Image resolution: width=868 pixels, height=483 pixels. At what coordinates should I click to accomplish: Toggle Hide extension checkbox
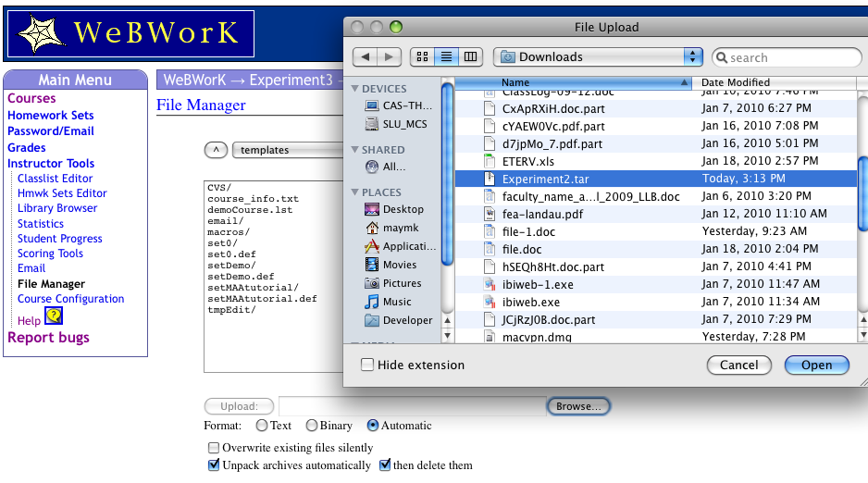[x=367, y=365]
